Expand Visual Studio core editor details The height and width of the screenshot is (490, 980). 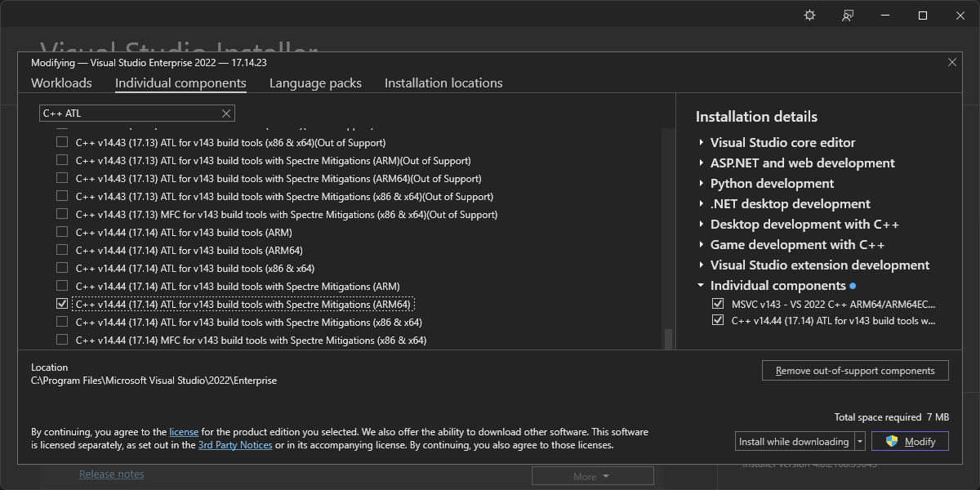coord(702,143)
